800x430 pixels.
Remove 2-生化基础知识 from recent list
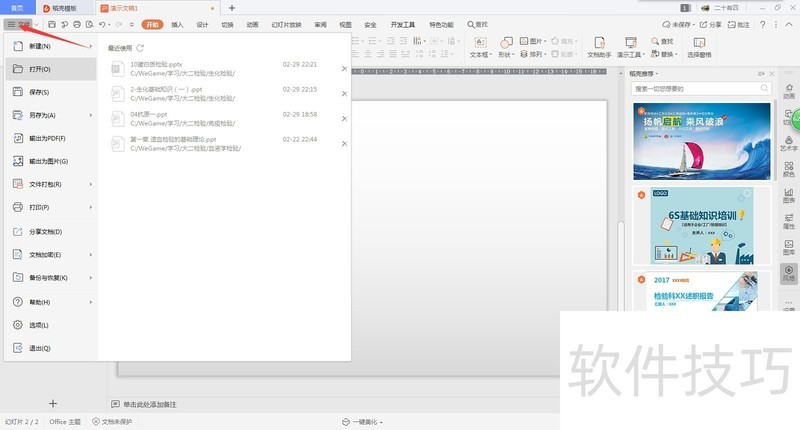click(x=344, y=93)
